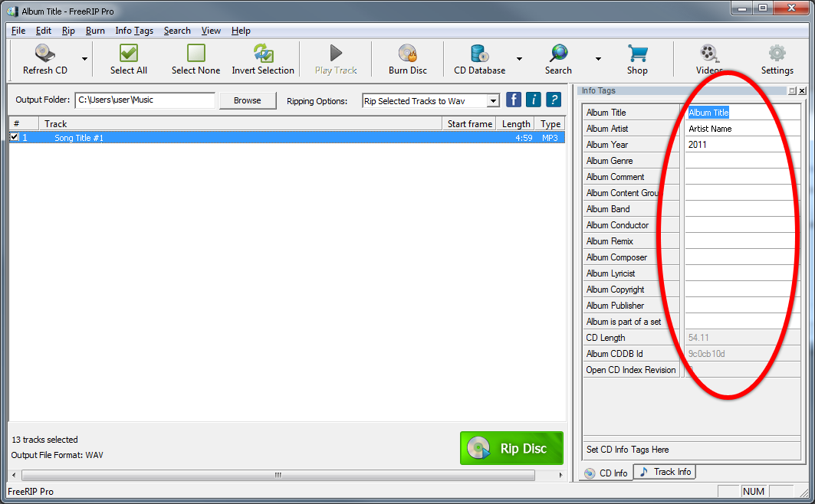Click the blue info icon button
This screenshot has width=815, height=504.
point(534,100)
